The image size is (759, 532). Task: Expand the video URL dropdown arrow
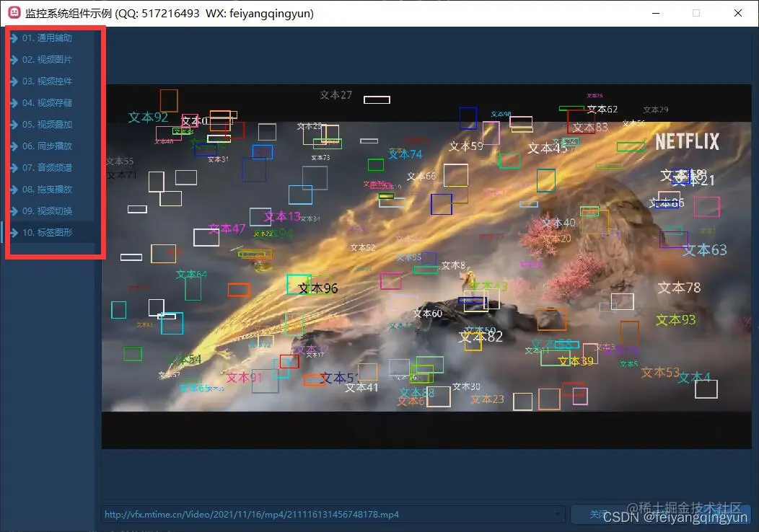(x=558, y=515)
